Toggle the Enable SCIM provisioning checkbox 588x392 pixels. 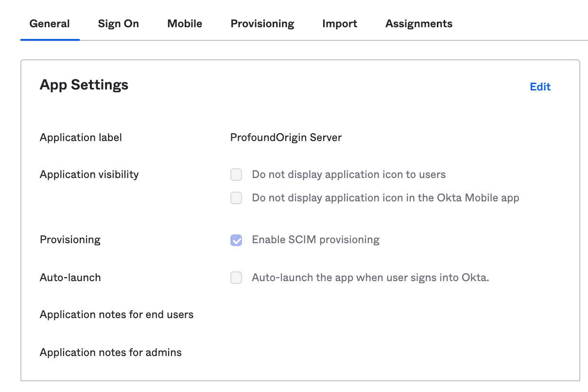pos(236,240)
